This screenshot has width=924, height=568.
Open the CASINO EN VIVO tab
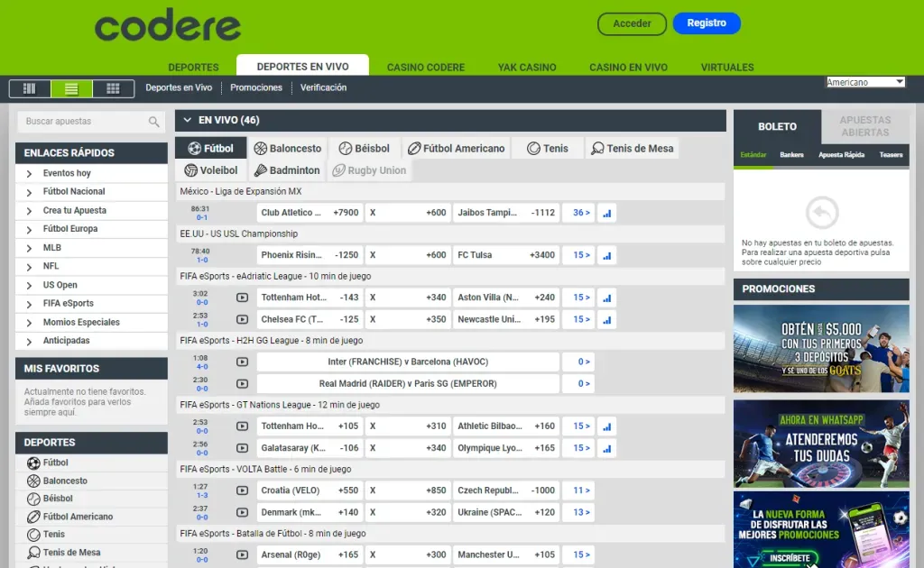(x=631, y=66)
